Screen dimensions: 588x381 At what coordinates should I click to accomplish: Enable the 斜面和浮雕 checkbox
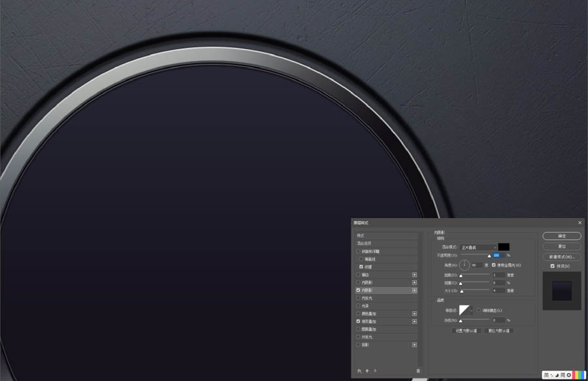point(359,251)
